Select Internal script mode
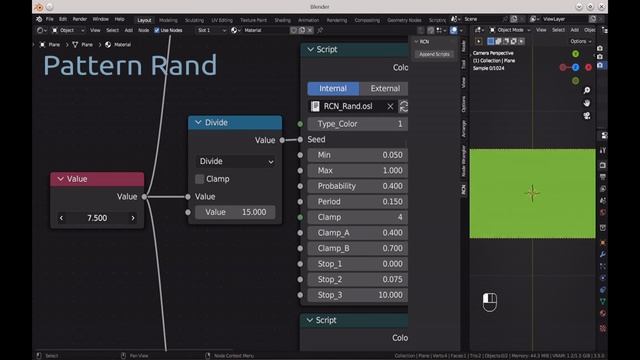The image size is (640, 360). (333, 89)
